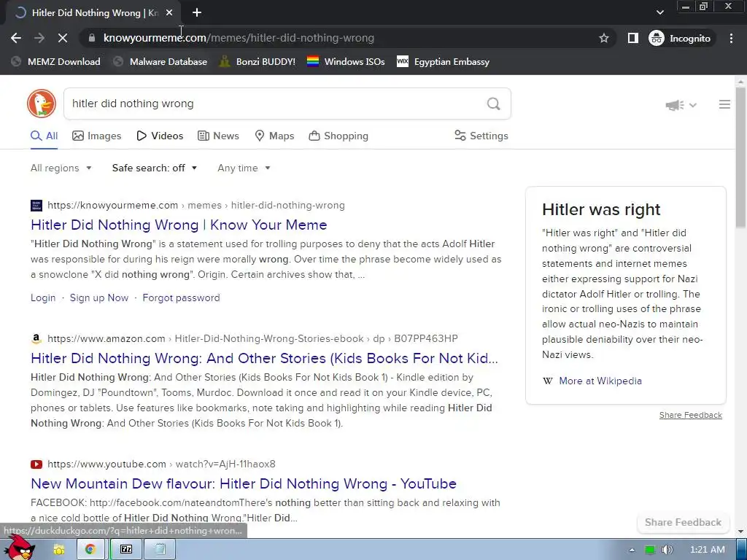The image size is (747, 560).
Task: Click the Login sublink
Action: coord(43,298)
